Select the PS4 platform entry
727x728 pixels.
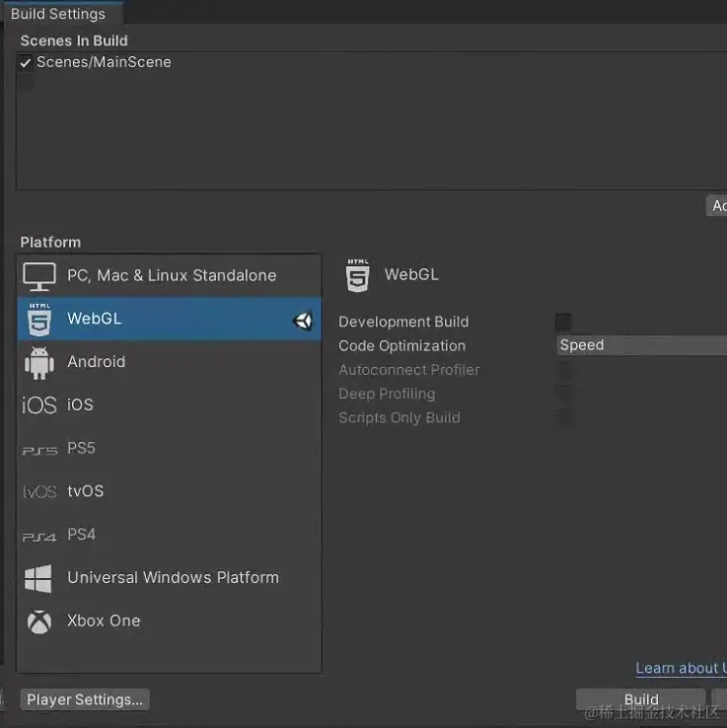coord(169,535)
